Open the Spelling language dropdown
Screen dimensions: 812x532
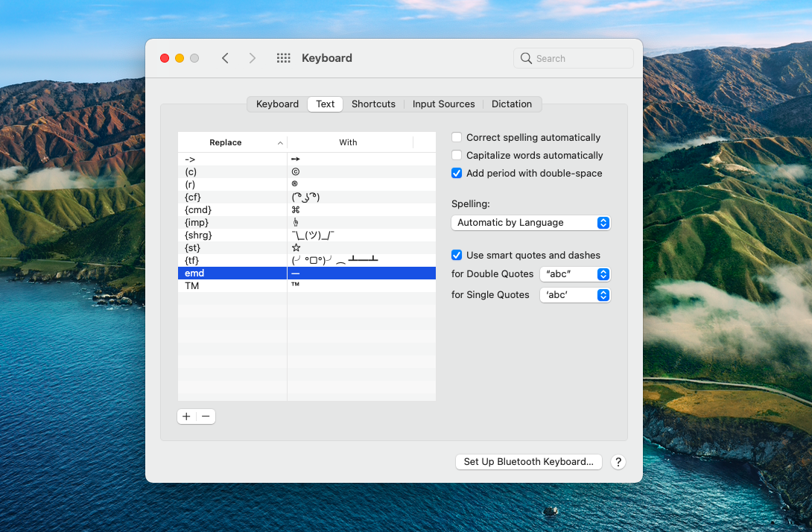coord(530,222)
